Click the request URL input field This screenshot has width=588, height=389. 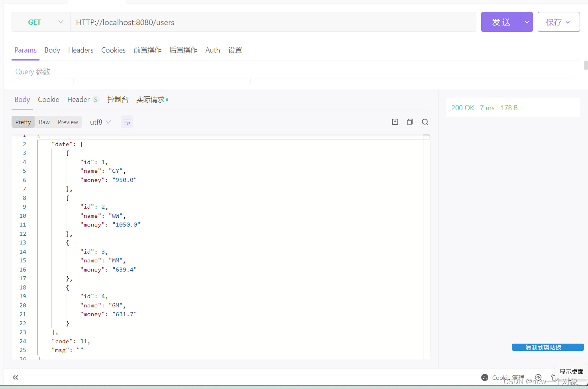pyautogui.click(x=273, y=22)
